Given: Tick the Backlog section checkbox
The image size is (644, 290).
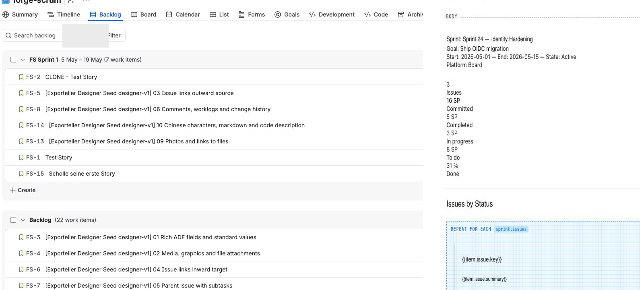Looking at the screenshot, I should (13, 220).
